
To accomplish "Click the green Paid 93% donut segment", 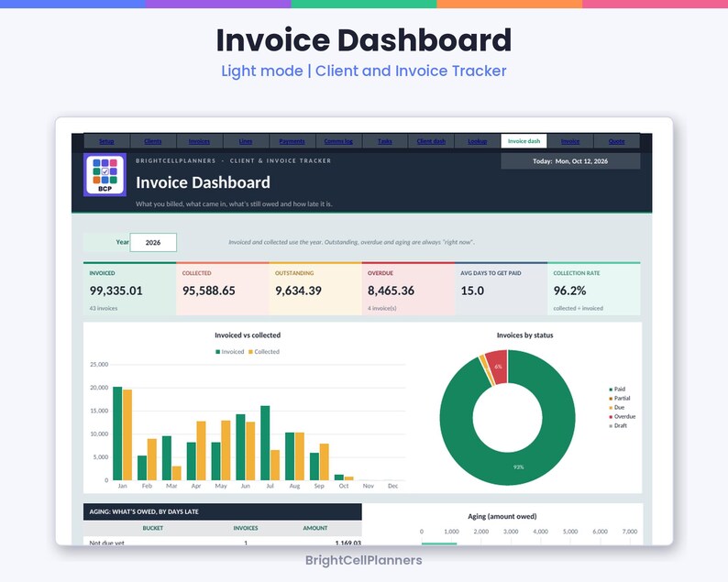I will pos(519,467).
